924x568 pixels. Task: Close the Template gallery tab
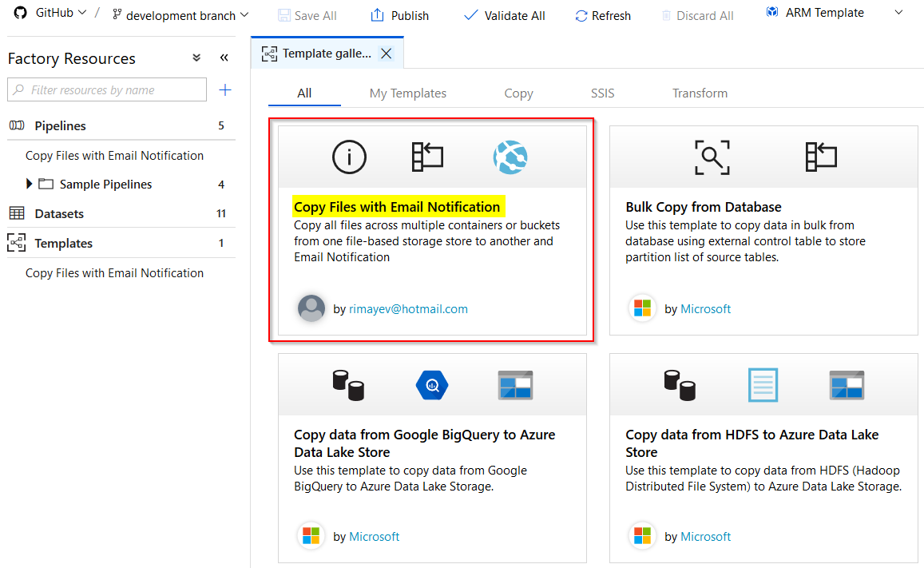[x=387, y=54]
